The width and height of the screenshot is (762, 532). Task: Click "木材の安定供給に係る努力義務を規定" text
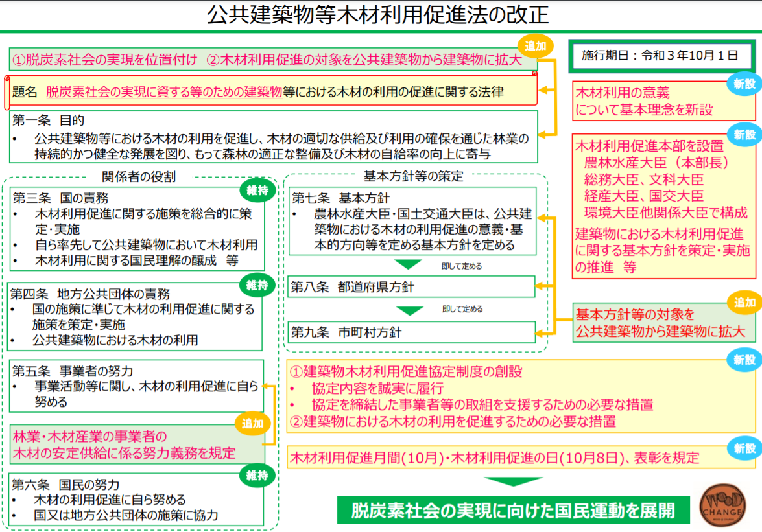click(x=125, y=454)
